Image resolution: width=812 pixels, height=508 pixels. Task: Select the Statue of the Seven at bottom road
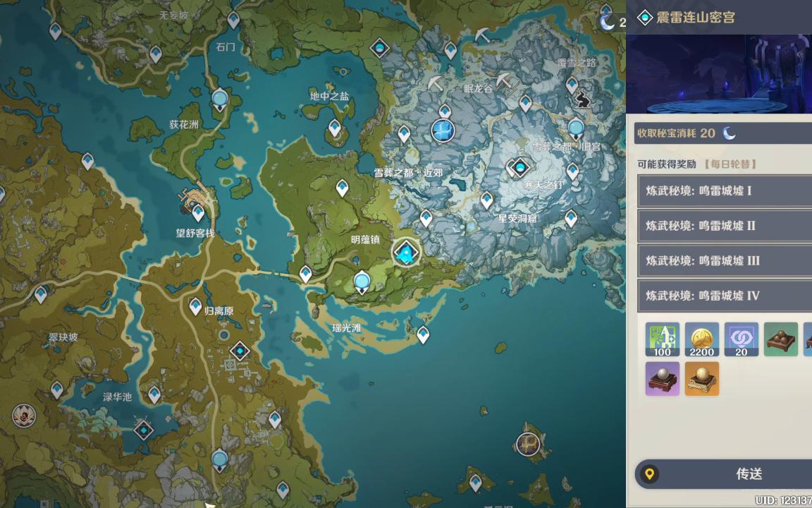(220, 461)
